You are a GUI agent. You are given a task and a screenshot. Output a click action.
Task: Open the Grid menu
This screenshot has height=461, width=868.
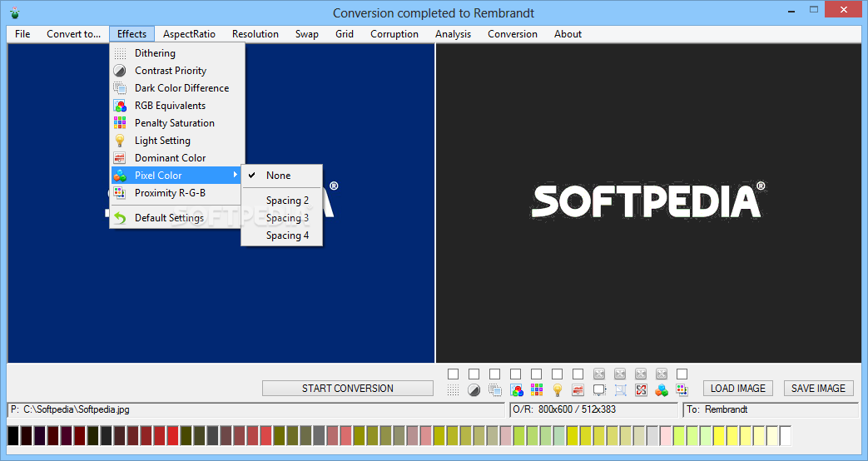[345, 34]
